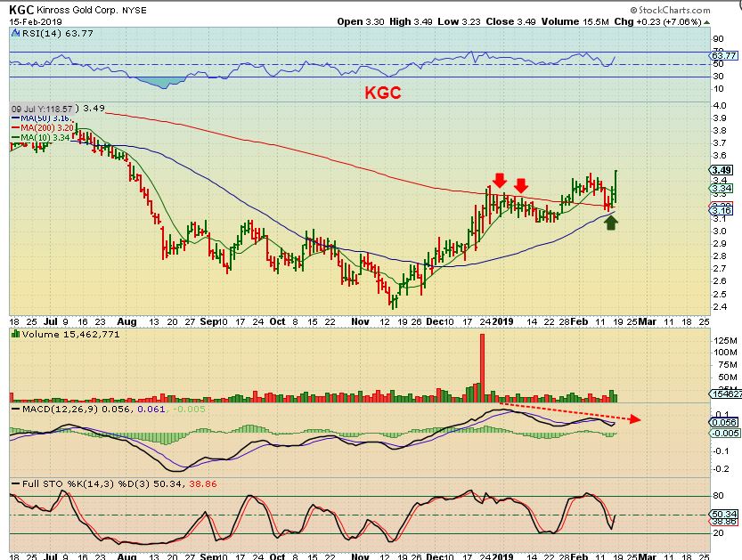Click the 63.77 RSI value tag on axis

coord(724,55)
